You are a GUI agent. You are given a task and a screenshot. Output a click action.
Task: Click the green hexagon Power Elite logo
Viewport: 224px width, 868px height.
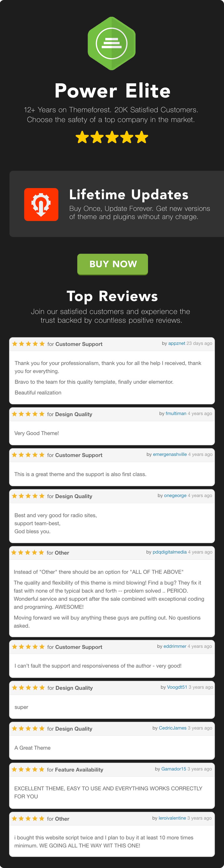[x=111, y=43]
